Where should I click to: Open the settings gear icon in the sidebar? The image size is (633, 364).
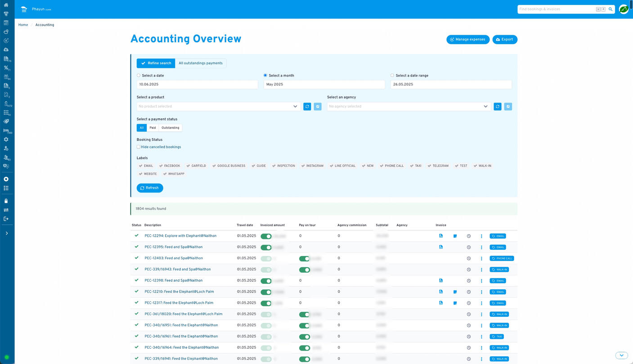(6, 139)
